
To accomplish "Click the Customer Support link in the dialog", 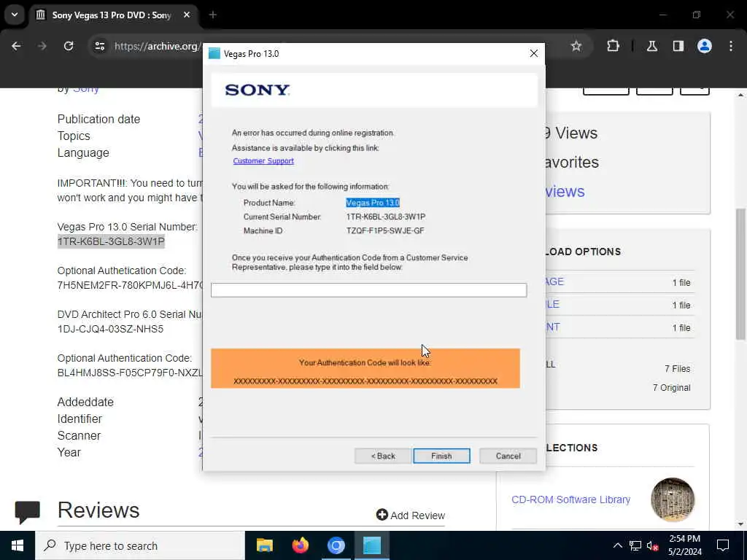I will click(x=263, y=161).
